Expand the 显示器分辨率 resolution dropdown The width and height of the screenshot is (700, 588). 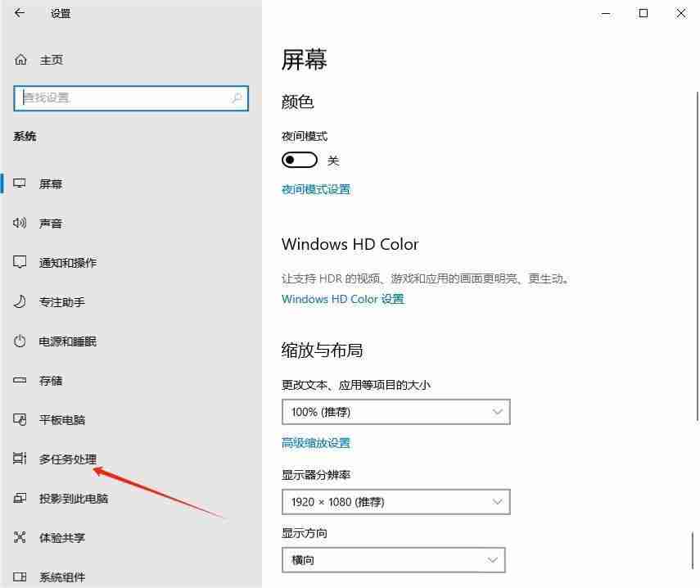tap(396, 501)
